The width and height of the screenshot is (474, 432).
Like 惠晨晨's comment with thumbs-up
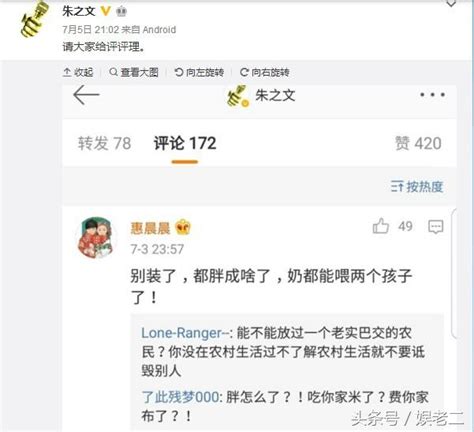[x=381, y=226]
